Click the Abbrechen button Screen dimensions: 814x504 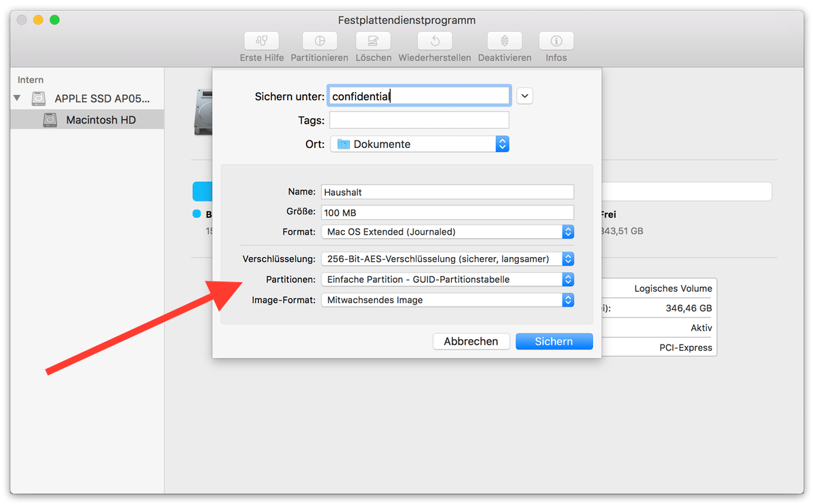point(471,341)
